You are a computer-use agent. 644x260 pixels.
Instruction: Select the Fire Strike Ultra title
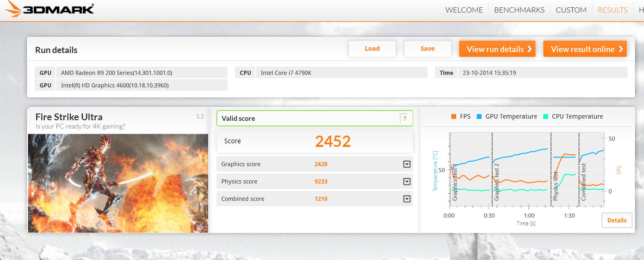[69, 117]
